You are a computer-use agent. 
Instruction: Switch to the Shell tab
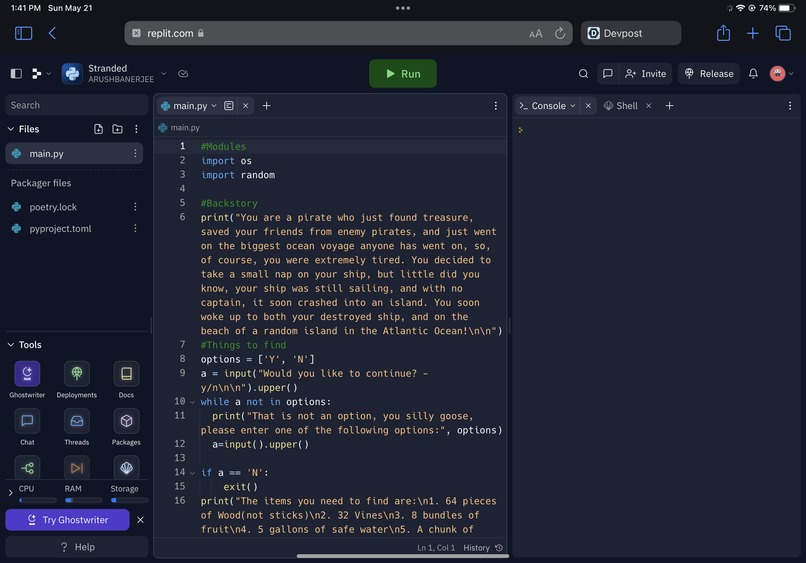(x=620, y=105)
